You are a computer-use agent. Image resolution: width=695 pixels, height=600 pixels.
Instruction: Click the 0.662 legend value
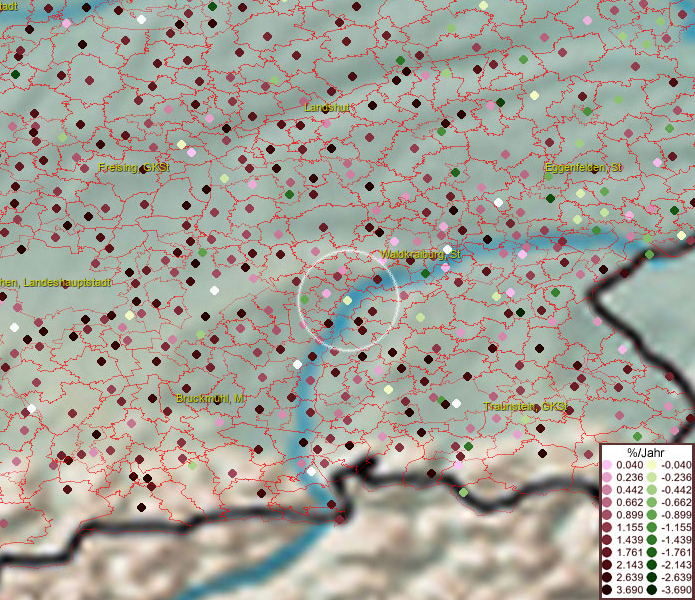(x=629, y=503)
